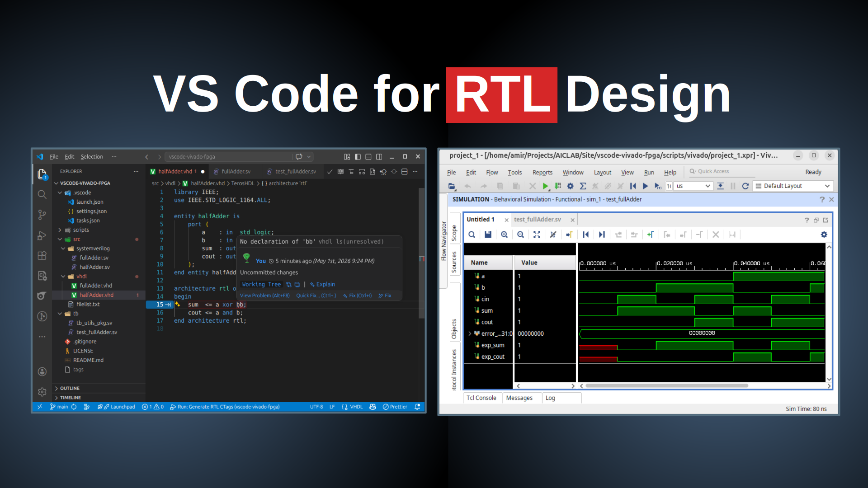Toggle Prettier formatter in status bar
The height and width of the screenshot is (488, 868).
coord(395,407)
